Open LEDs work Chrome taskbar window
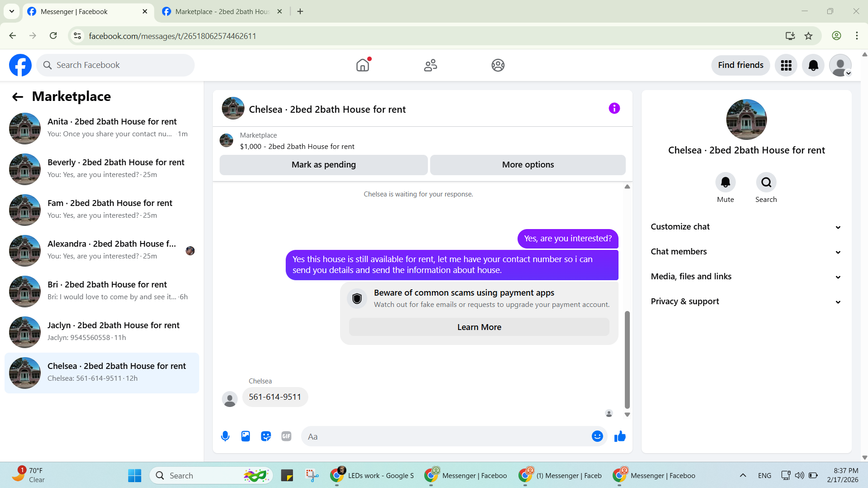868x488 pixels. pyautogui.click(x=372, y=475)
